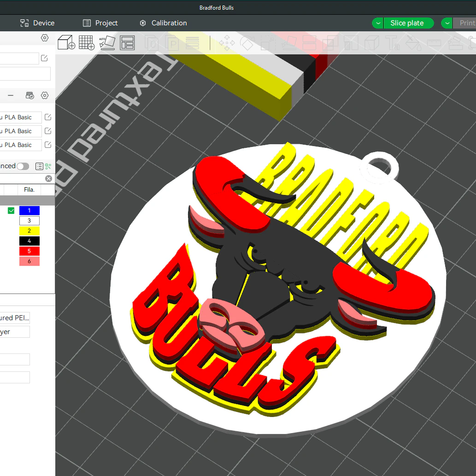Select yellow filament swatch 2

(29, 231)
